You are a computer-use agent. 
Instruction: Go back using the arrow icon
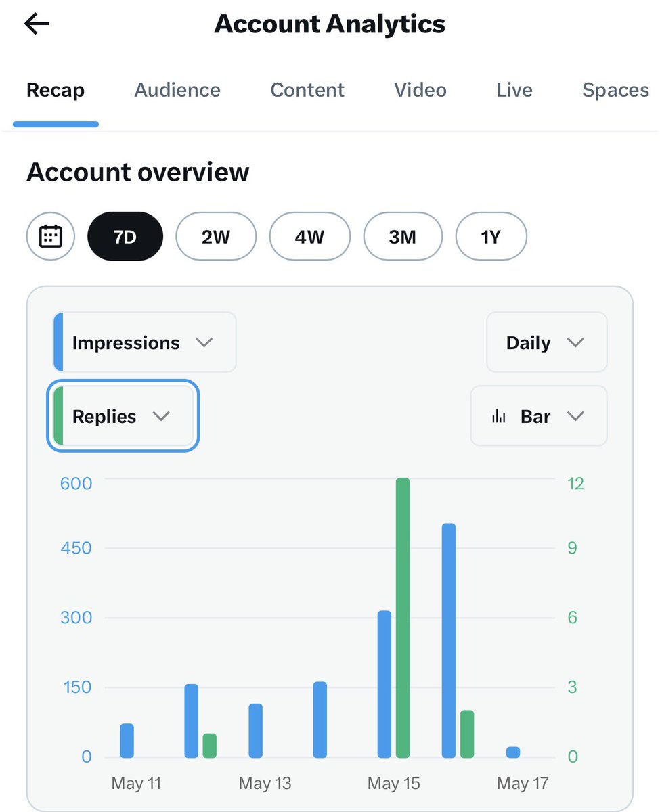point(37,24)
